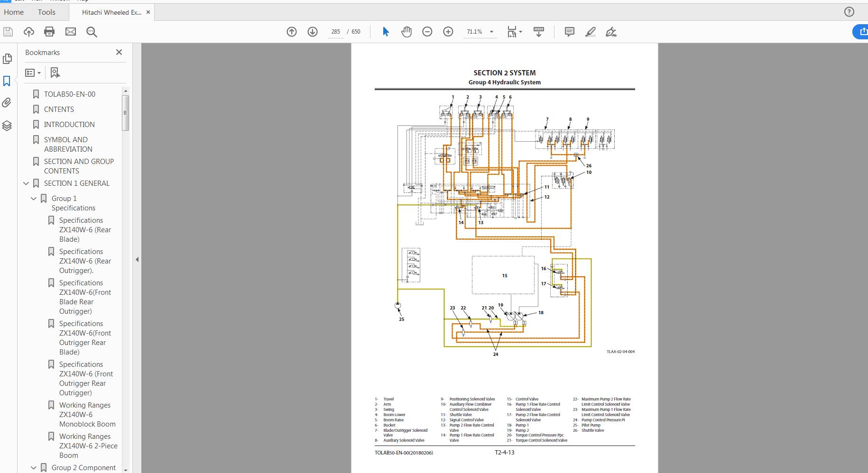Open the SECTION 1 GENERAL bookmark
The image size is (868, 473).
click(77, 183)
